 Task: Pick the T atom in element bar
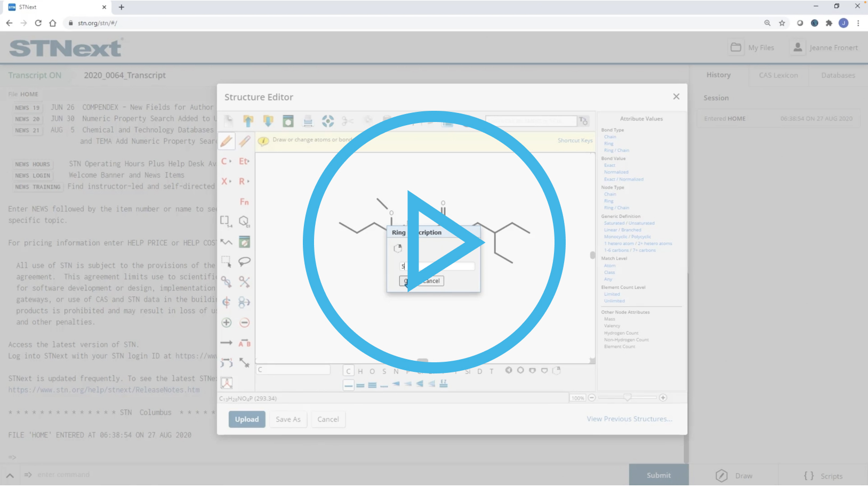coord(492,371)
